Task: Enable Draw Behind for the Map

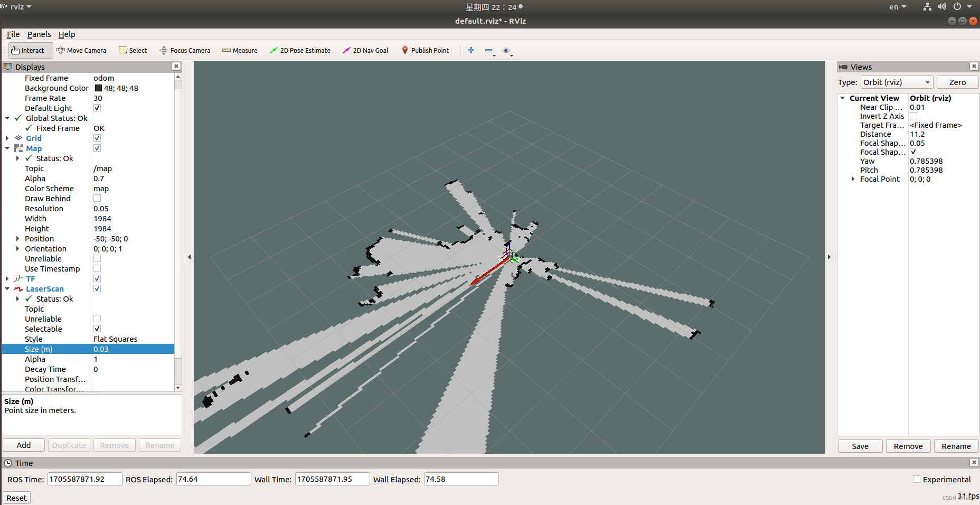Action: [97, 198]
